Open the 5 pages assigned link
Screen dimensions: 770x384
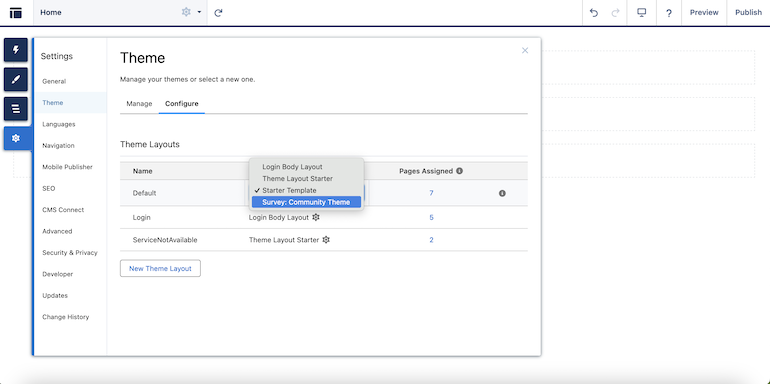pos(431,217)
